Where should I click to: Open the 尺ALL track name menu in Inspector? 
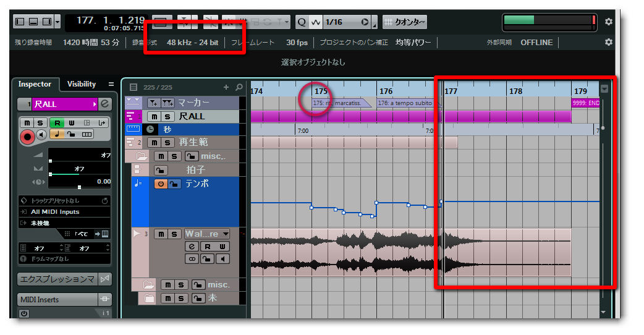tap(64, 104)
